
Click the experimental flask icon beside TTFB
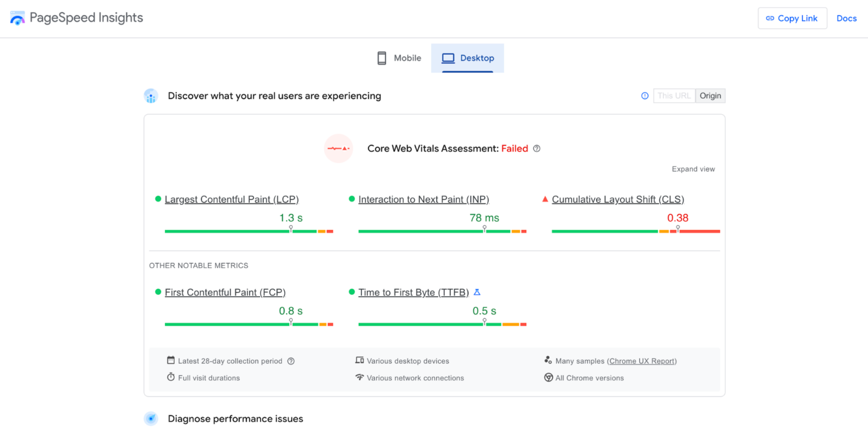477,292
